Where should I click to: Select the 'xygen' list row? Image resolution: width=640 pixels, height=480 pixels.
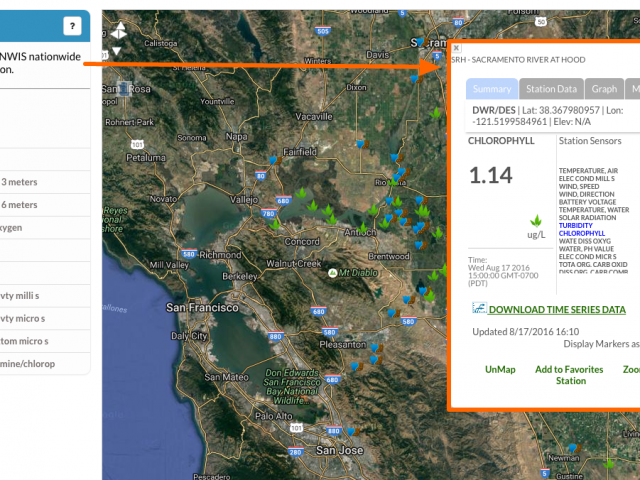tap(45, 228)
